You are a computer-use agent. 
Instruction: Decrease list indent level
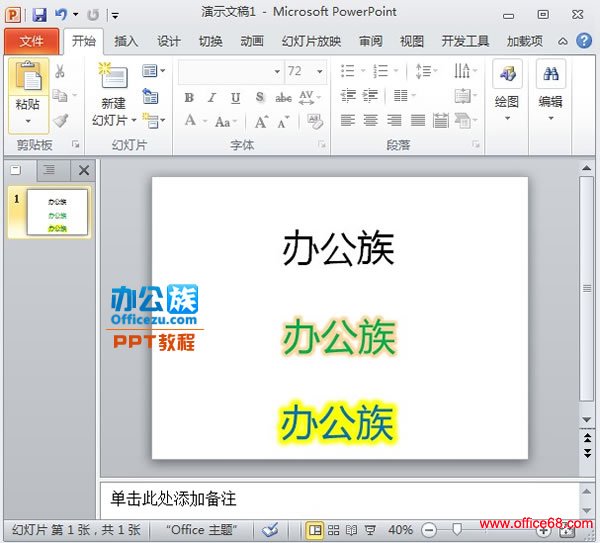[x=348, y=95]
